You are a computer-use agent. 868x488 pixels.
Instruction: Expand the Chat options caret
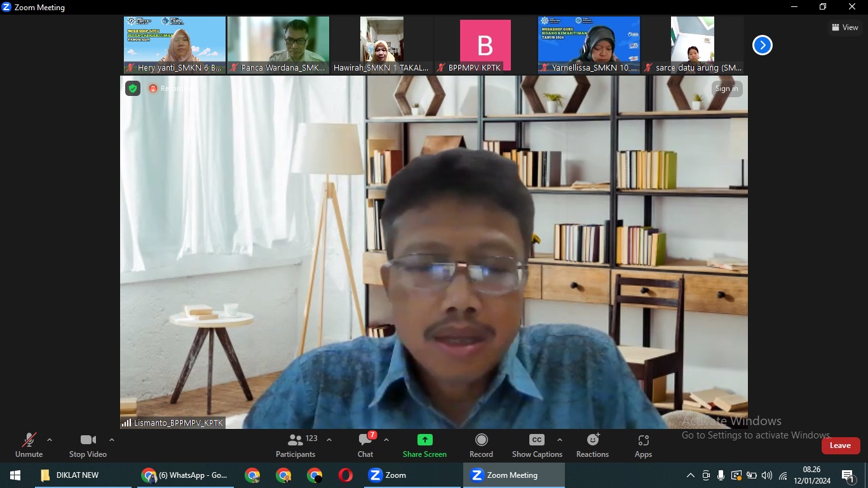tap(386, 440)
